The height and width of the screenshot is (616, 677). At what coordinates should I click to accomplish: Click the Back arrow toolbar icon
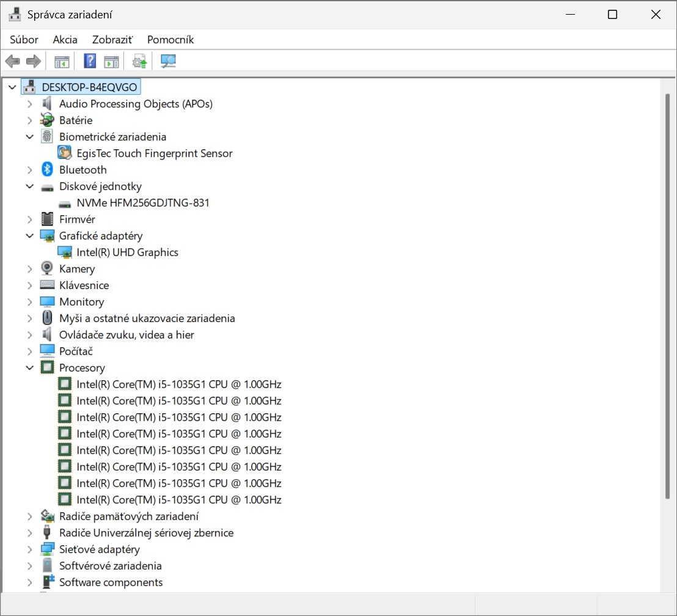tap(12, 61)
